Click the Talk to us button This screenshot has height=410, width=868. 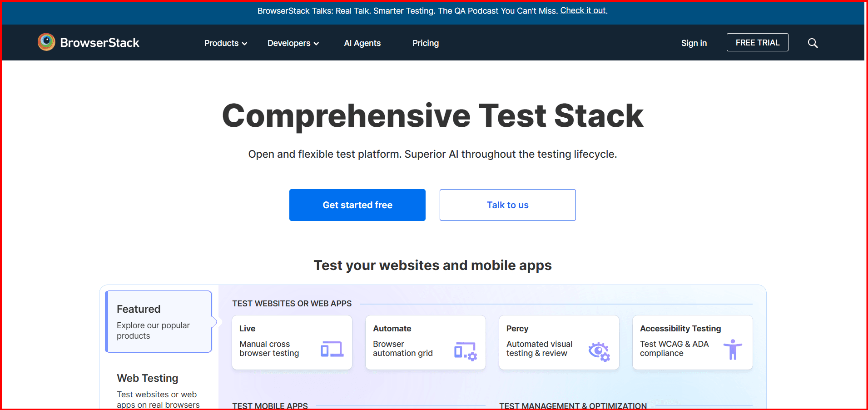tap(507, 205)
